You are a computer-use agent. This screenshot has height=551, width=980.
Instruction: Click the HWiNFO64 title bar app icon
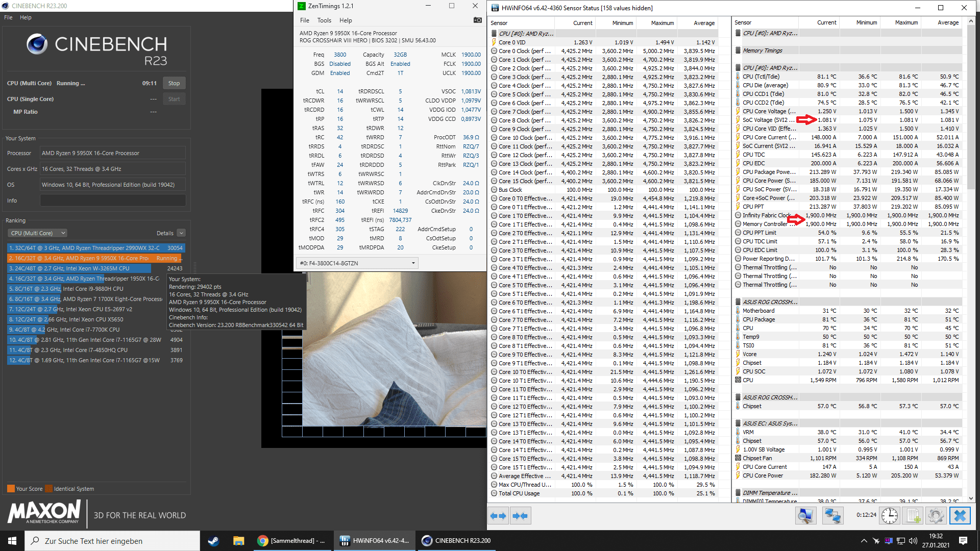pos(495,8)
